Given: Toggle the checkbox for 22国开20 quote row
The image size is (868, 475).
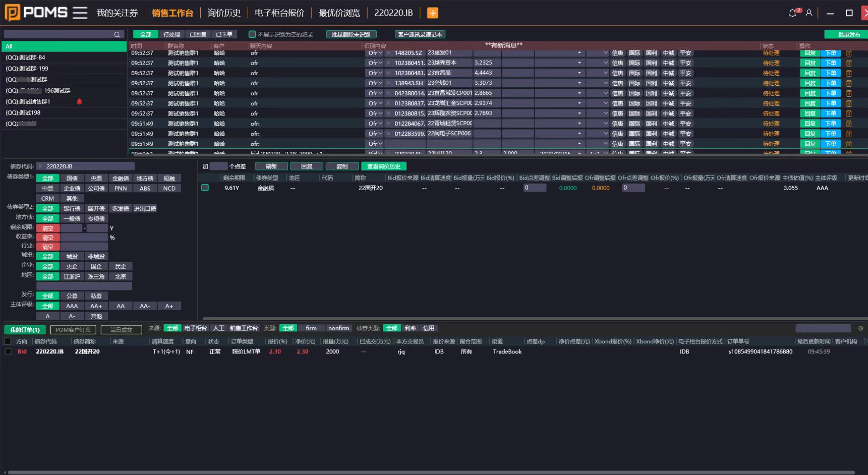Looking at the screenshot, I should pos(205,188).
